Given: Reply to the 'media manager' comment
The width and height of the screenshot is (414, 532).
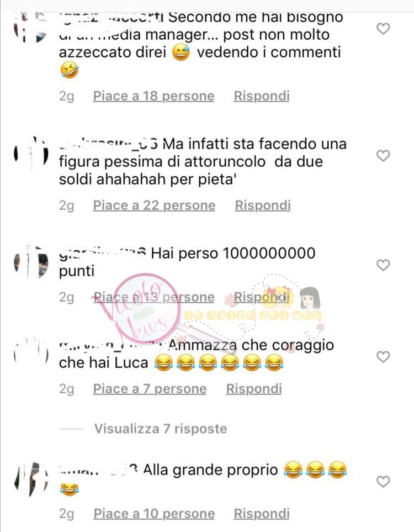Looking at the screenshot, I should click(262, 96).
